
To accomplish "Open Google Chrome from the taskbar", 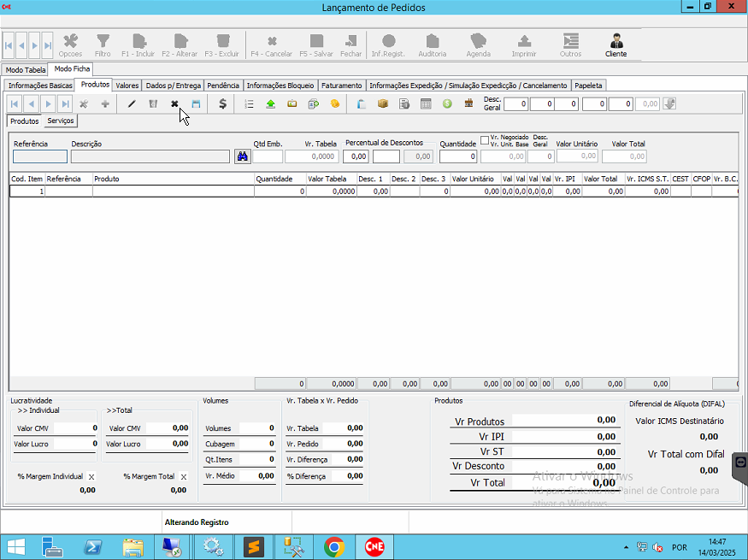I will [x=334, y=546].
